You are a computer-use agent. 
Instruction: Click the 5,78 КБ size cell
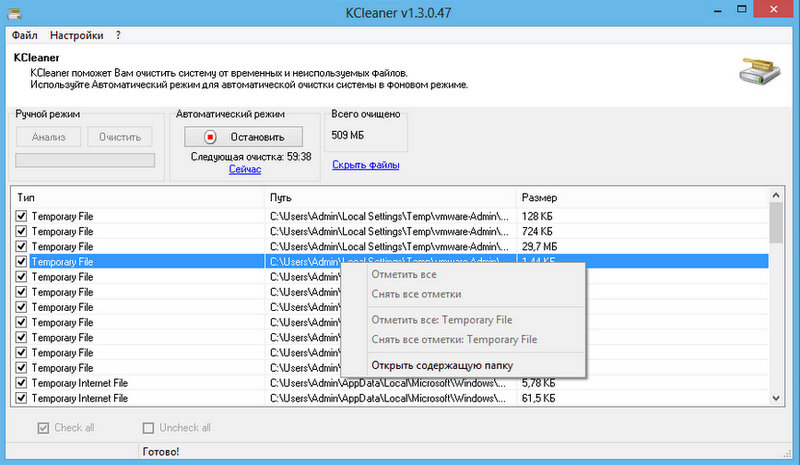pos(538,383)
